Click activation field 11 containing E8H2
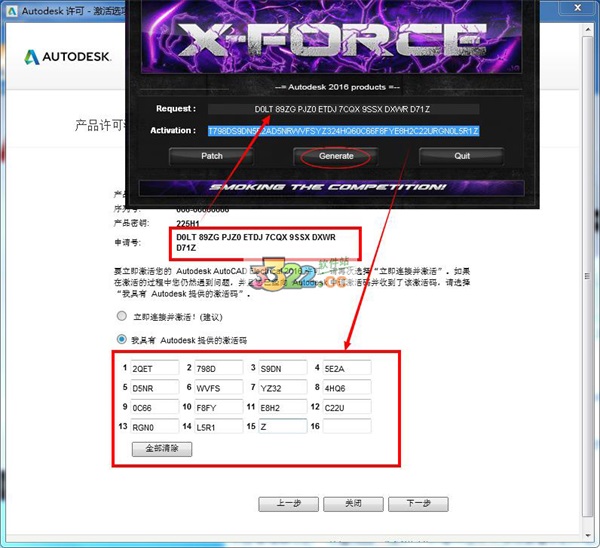The width and height of the screenshot is (600, 548). 283,407
